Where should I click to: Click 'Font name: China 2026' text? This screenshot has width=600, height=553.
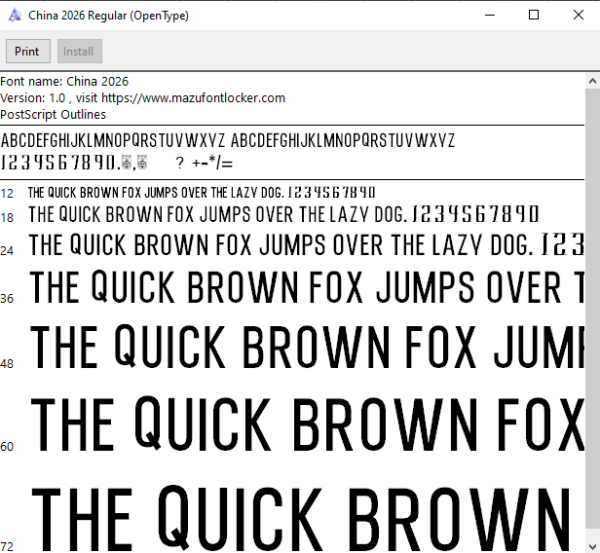point(64,82)
